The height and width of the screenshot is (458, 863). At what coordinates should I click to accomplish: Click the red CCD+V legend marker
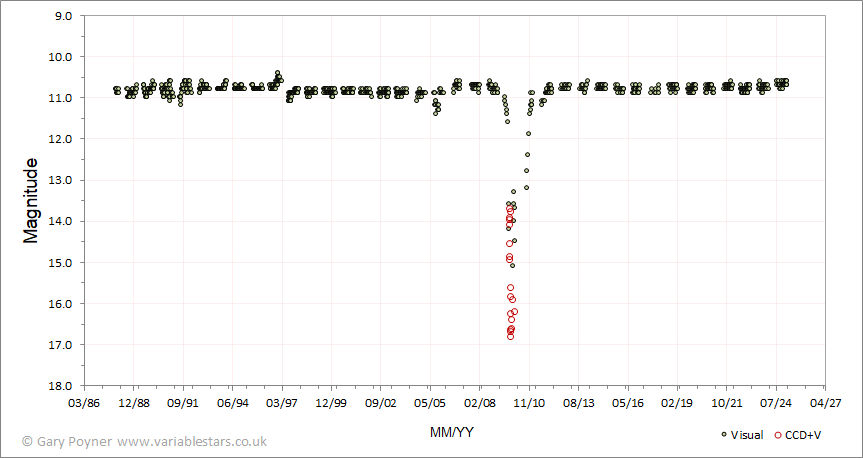click(778, 435)
